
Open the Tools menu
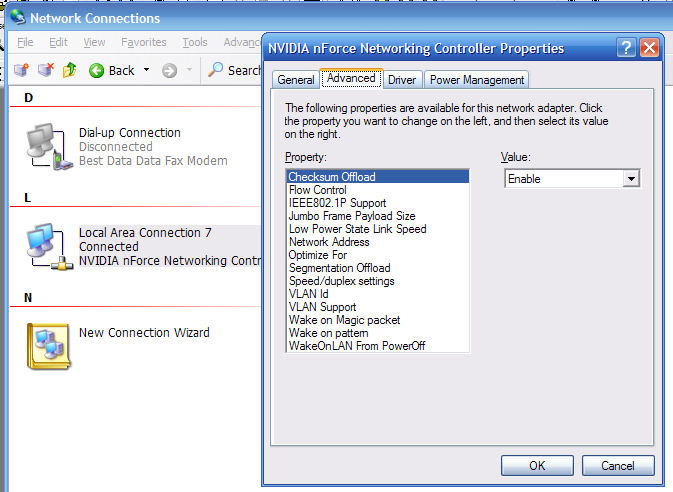195,42
